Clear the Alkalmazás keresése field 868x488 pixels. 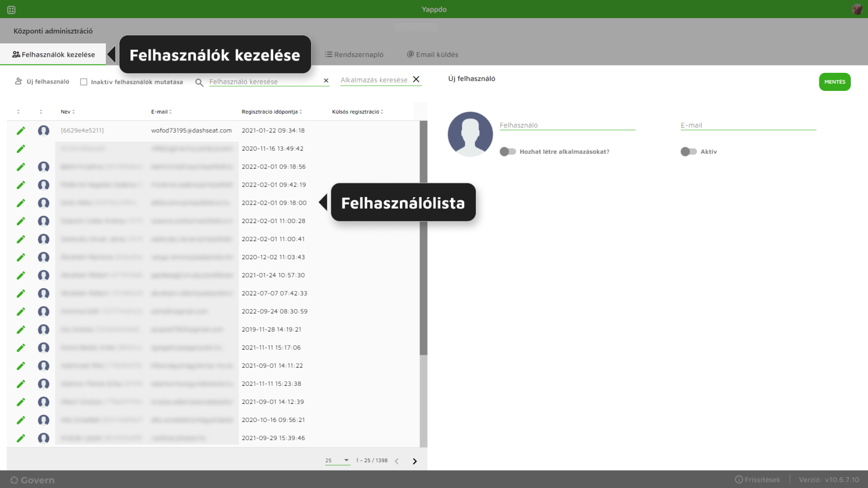(416, 80)
